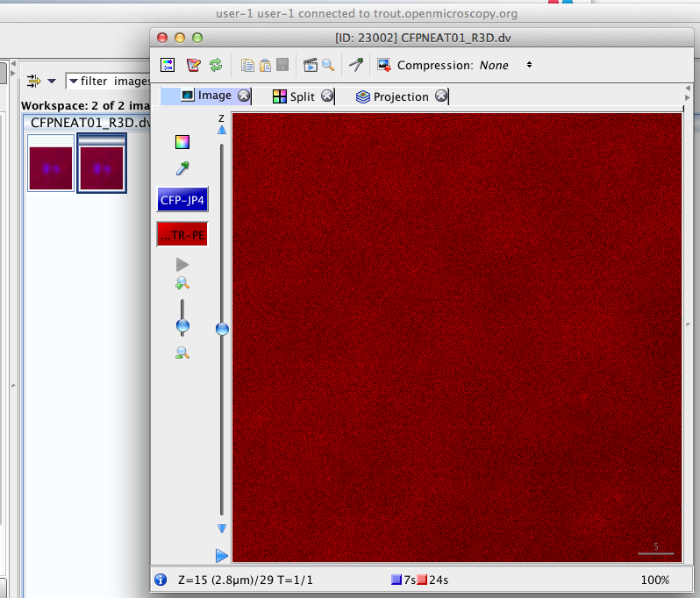Click the refresh rendering green arrows icon
This screenshot has width=700, height=598.
216,65
